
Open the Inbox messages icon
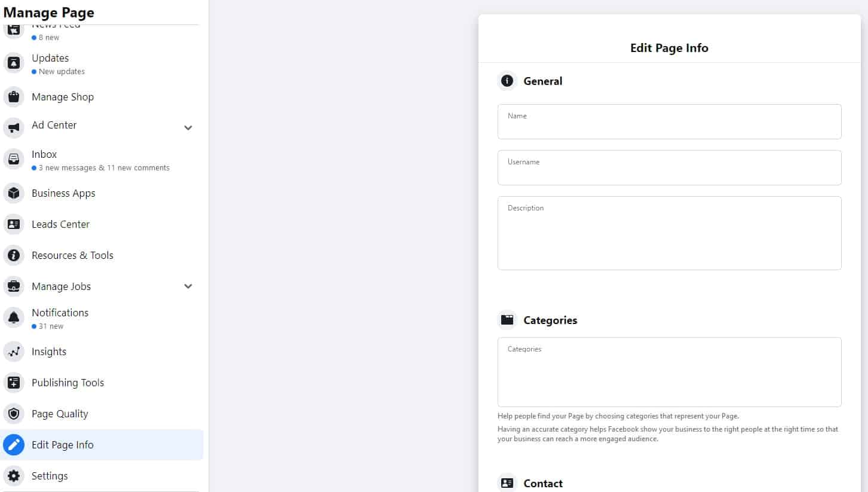point(14,159)
